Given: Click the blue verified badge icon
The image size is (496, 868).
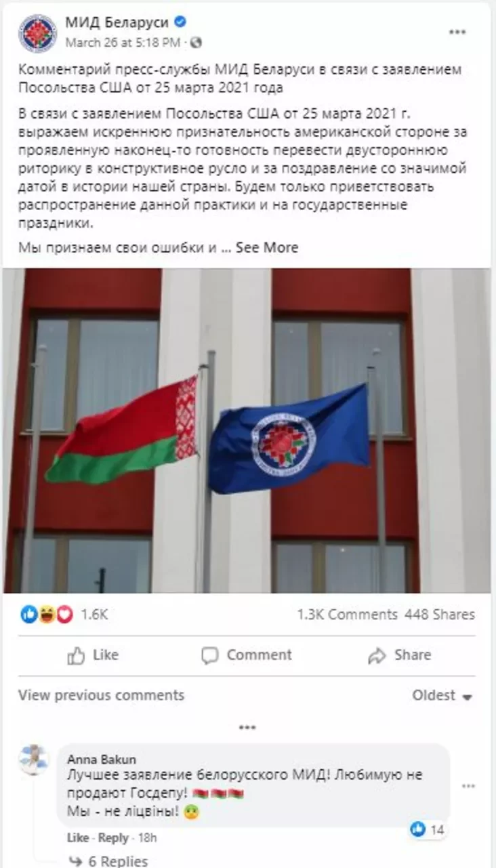Looking at the screenshot, I should (x=180, y=23).
